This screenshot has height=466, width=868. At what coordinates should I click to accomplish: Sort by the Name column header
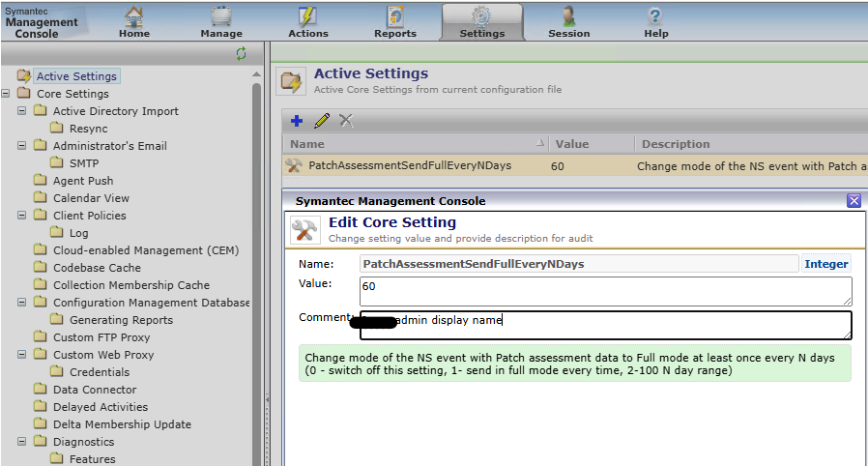pyautogui.click(x=416, y=144)
